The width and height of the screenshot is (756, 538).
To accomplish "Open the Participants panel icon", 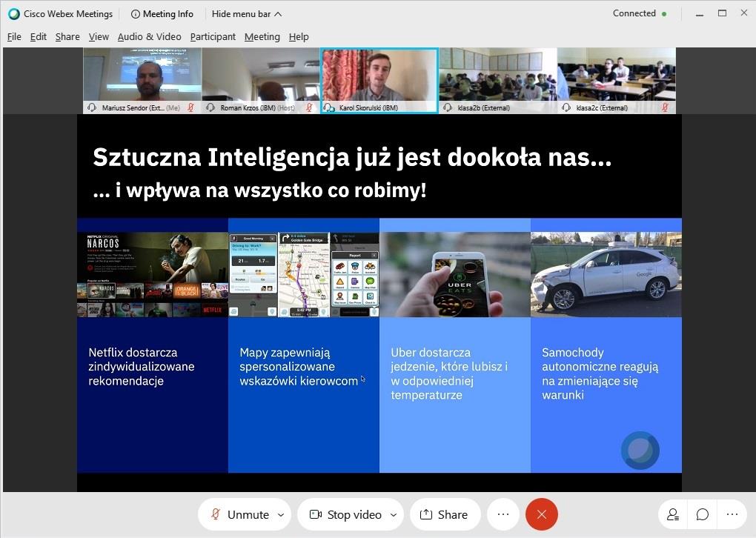I will click(x=673, y=514).
